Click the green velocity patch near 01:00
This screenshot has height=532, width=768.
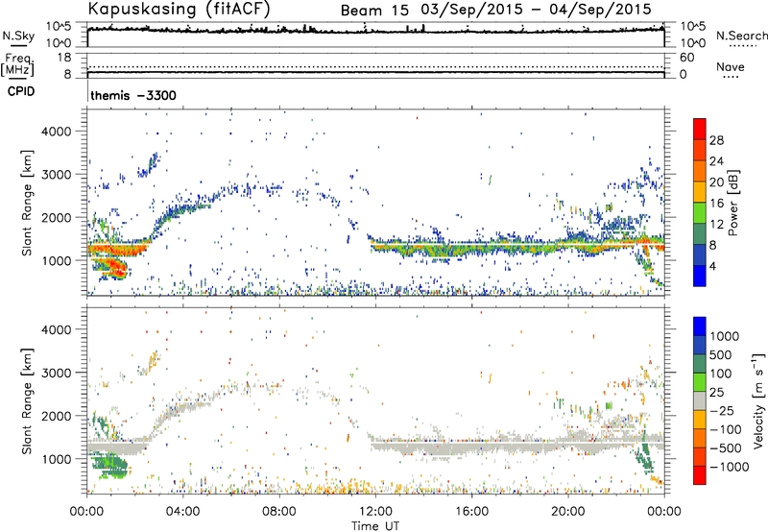click(110, 466)
